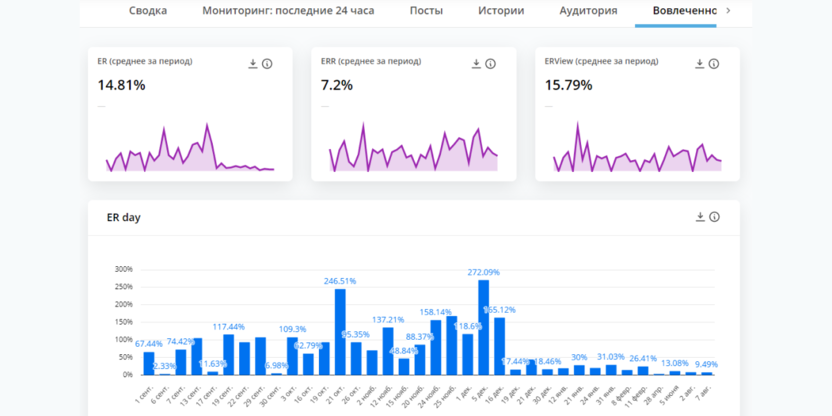Click the ERView sparkline chart
The width and height of the screenshot is (832, 416).
[637, 152]
